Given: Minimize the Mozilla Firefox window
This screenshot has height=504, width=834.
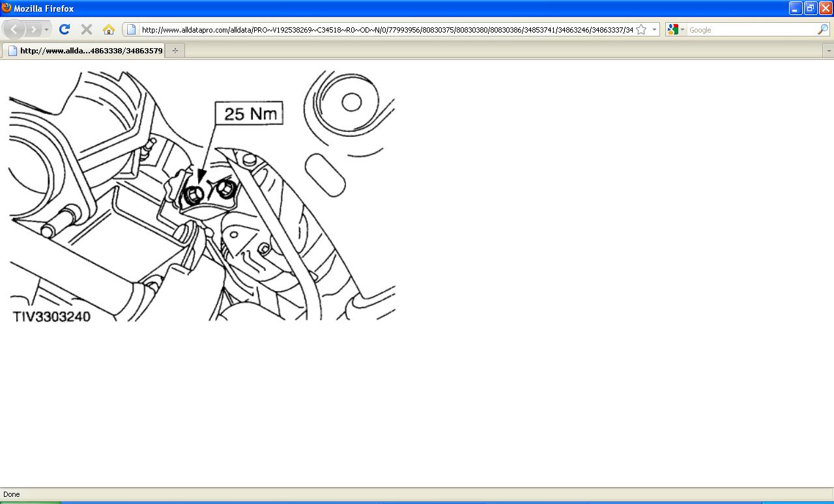Looking at the screenshot, I should click(796, 8).
